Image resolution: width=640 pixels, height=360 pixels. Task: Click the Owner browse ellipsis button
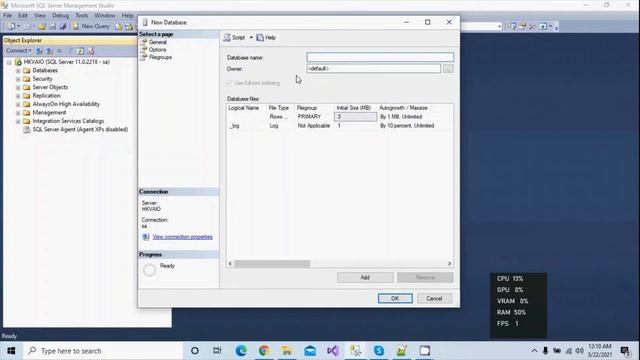click(x=448, y=69)
